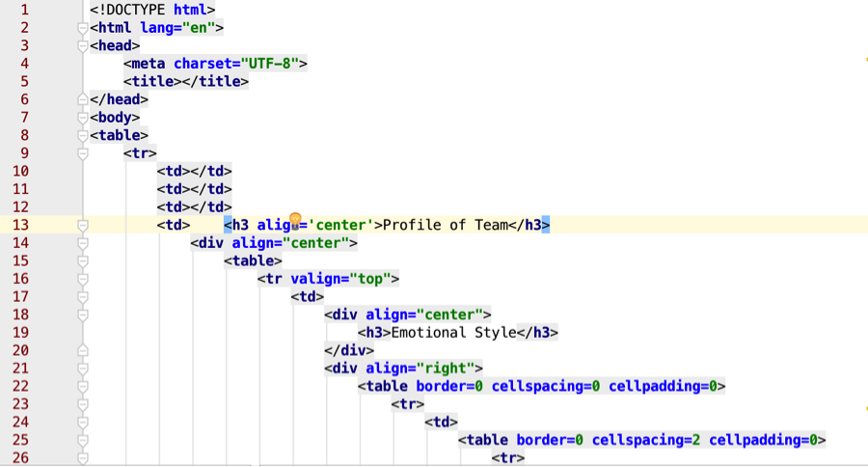Click the "Profile of Team" heading text
The image size is (868, 467).
[445, 225]
